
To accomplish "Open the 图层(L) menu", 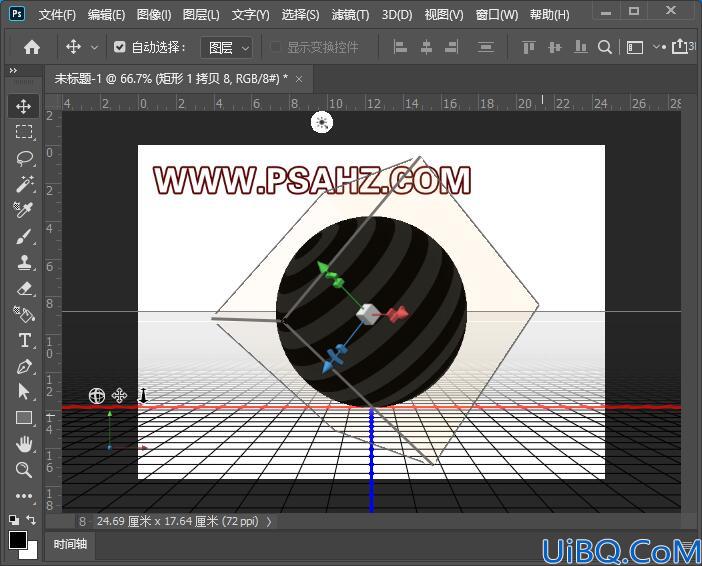I will [x=201, y=15].
